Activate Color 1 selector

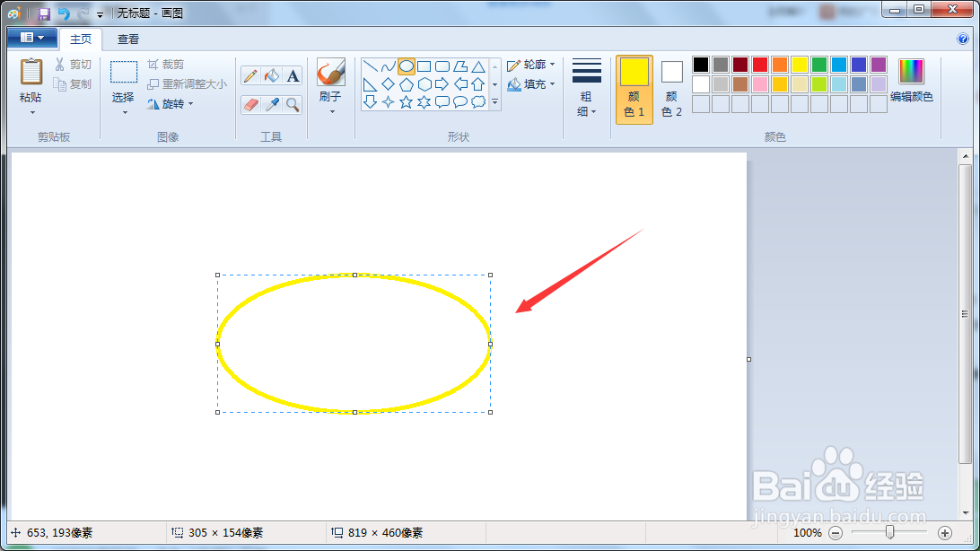(x=634, y=90)
